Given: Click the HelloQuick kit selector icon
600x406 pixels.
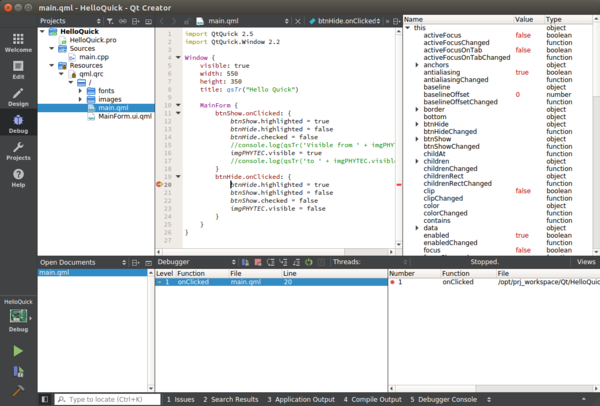Looking at the screenshot, I should pyautogui.click(x=18, y=316).
